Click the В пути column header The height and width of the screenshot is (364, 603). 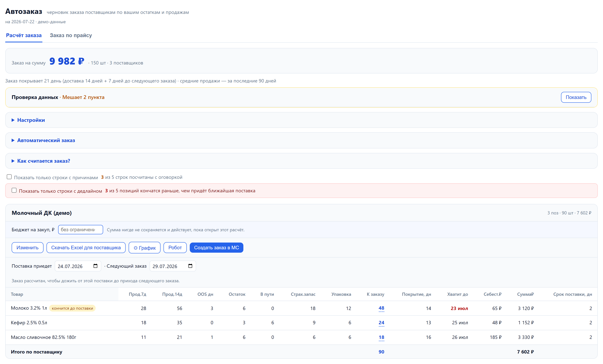click(267, 294)
